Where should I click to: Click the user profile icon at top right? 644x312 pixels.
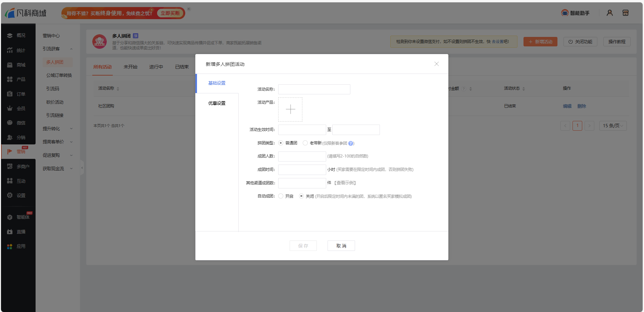(609, 13)
